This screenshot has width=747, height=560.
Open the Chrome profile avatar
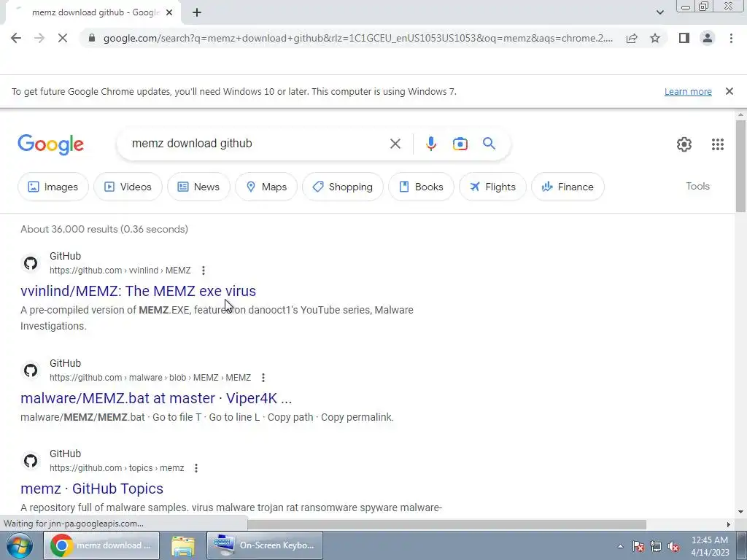pos(708,38)
